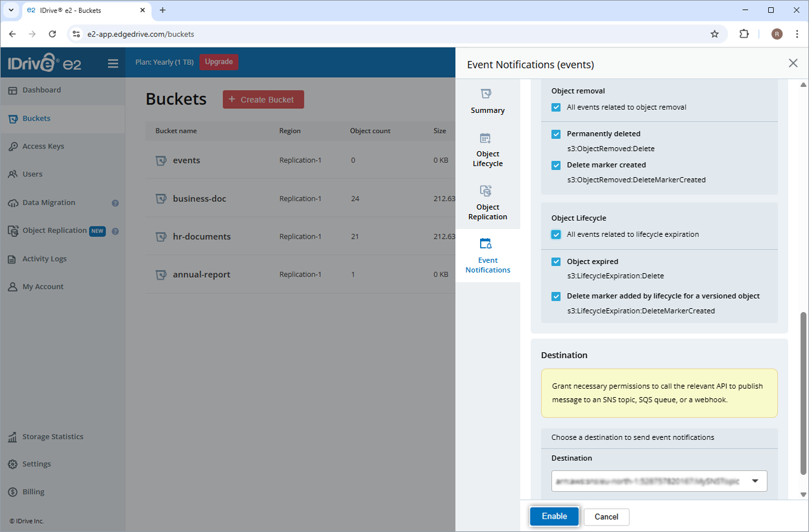Go back with the browser back arrow
This screenshot has height=532, width=809.
point(12,34)
